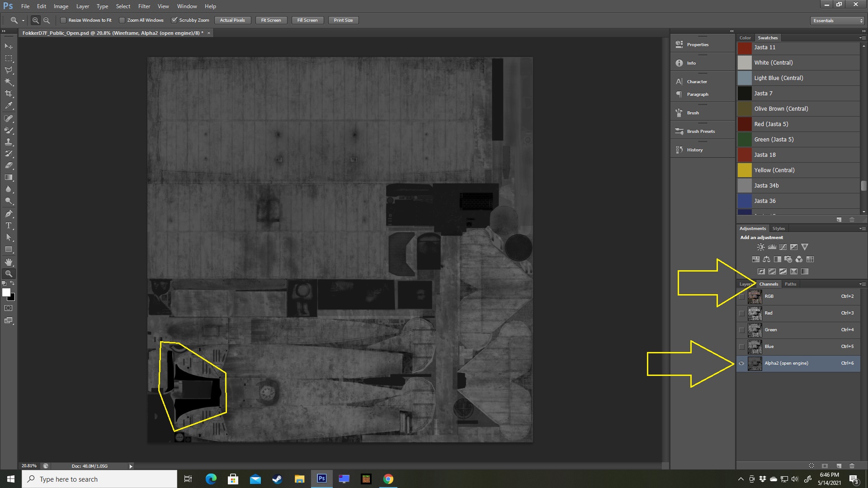The image size is (868, 488).
Task: Select the Clone Stamp tool
Action: [9, 142]
